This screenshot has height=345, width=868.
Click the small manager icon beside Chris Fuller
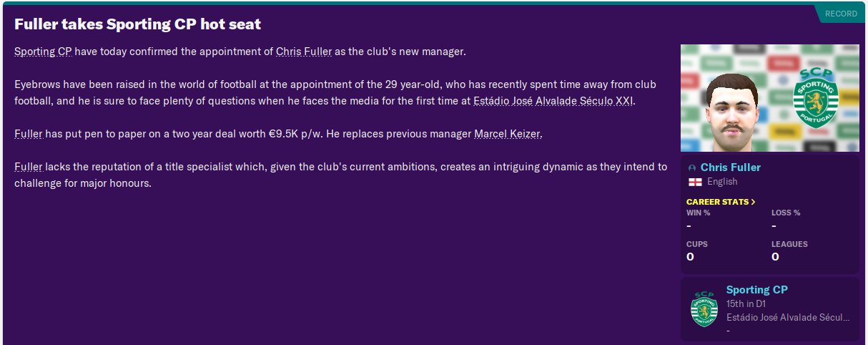[x=691, y=167]
